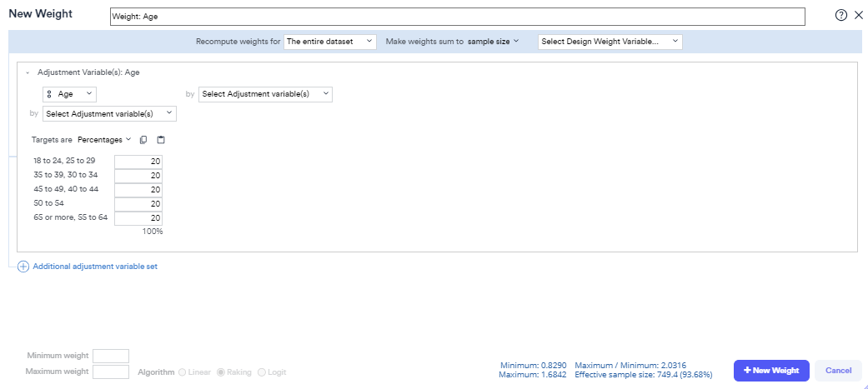Select the Logit algorithm radio button
This screenshot has width=868, height=389.
click(x=262, y=372)
